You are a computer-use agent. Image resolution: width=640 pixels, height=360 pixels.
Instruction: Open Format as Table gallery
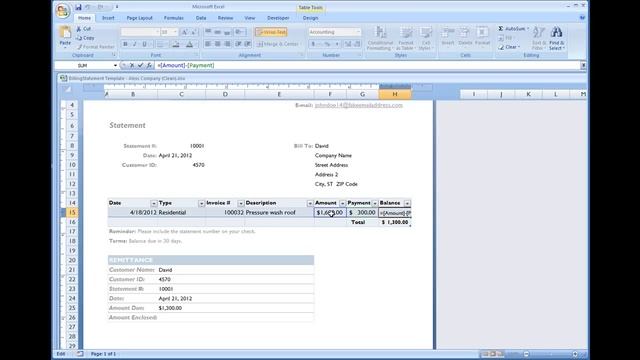click(406, 38)
